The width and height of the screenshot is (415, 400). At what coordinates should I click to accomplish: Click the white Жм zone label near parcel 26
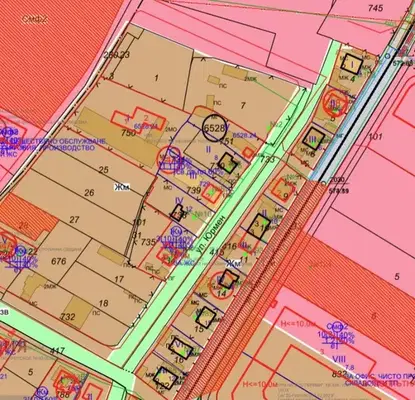(122, 188)
